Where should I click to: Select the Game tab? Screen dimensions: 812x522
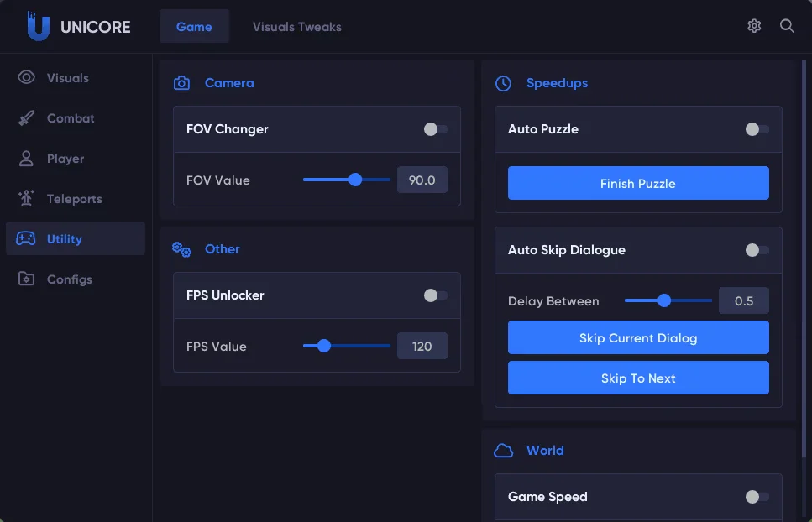click(194, 27)
